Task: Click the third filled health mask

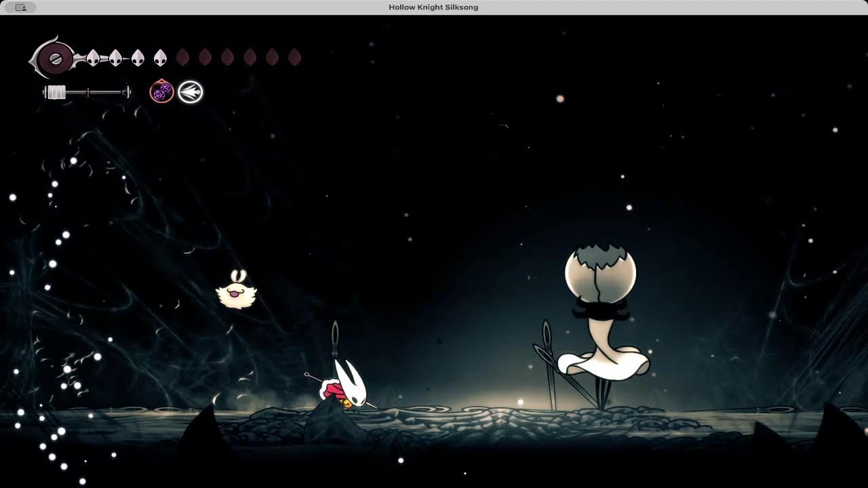Action: point(138,58)
